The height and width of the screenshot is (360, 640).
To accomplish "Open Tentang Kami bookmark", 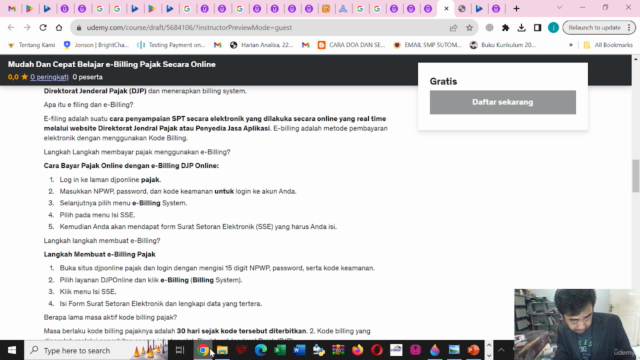I will pyautogui.click(x=31, y=45).
